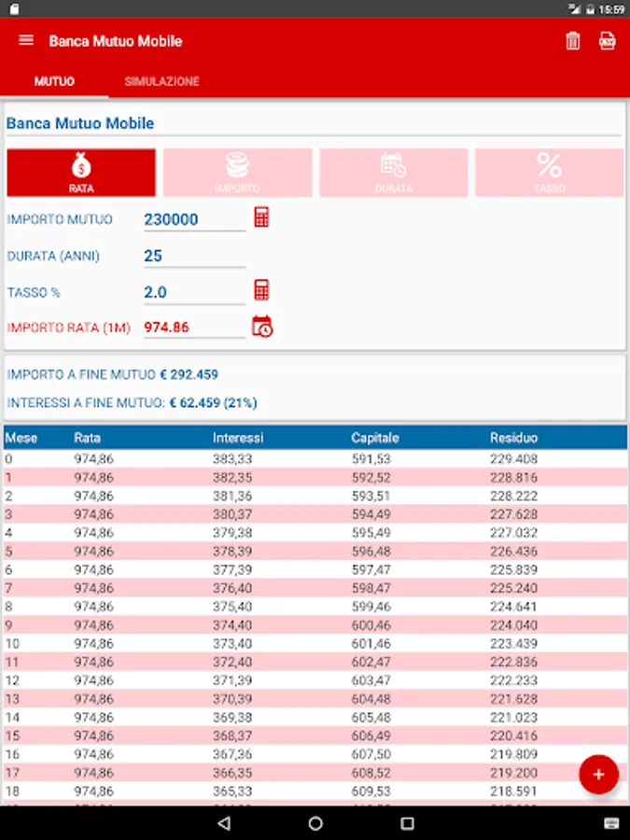The width and height of the screenshot is (630, 840).
Task: Select interest value 383,33 in month 0
Action: click(x=232, y=459)
